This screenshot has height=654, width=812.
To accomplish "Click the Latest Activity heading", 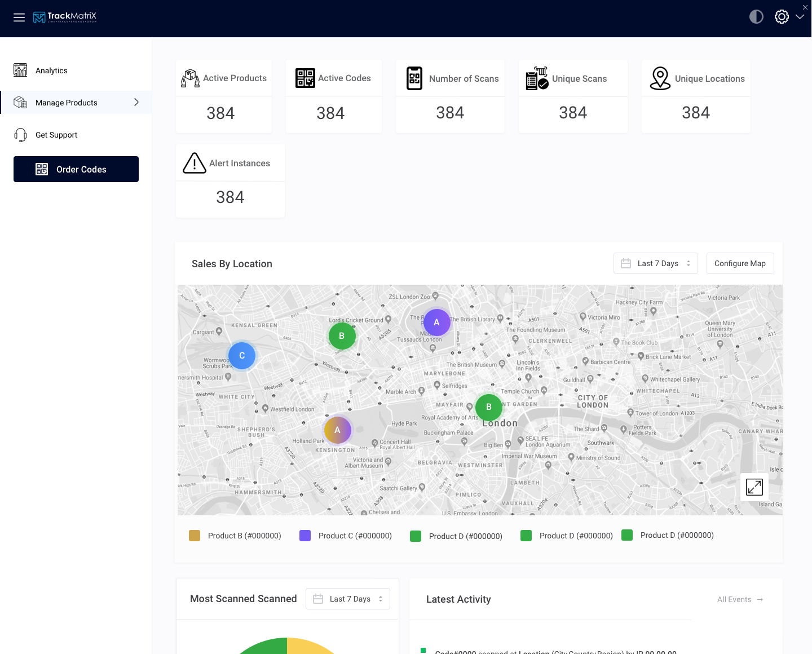I will click(458, 599).
